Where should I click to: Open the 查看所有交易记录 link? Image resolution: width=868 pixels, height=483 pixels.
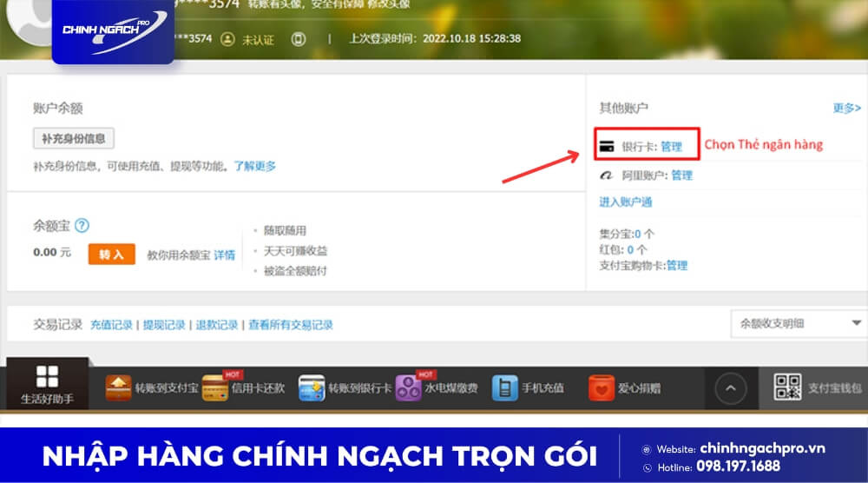pyautogui.click(x=291, y=325)
